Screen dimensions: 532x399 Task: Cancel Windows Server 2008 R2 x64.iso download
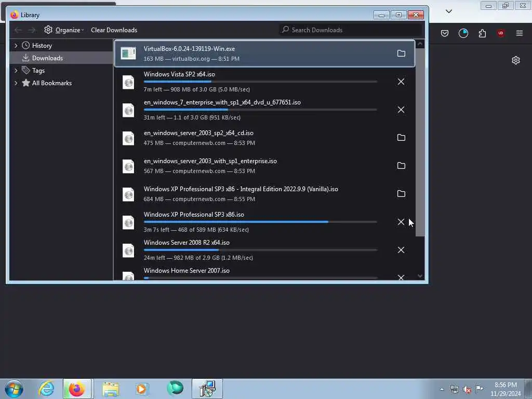(401, 250)
